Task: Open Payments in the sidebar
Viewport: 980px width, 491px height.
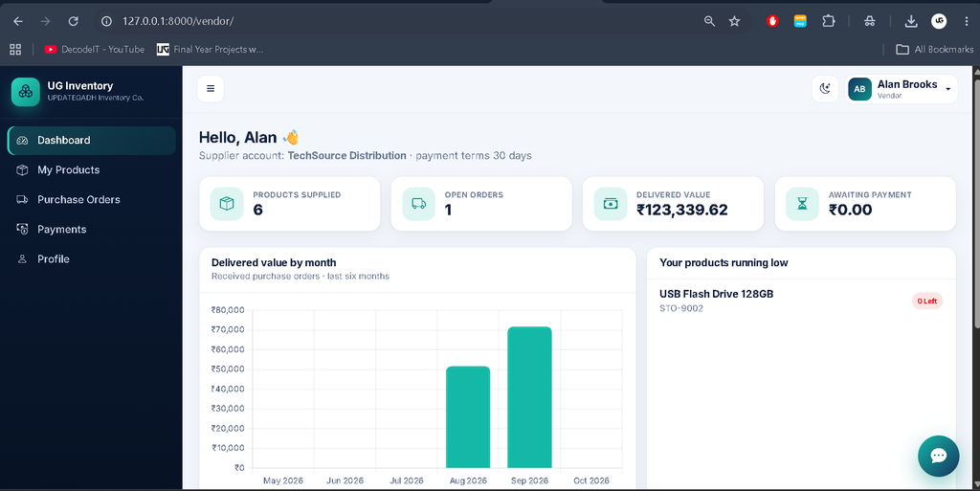Action: click(x=92, y=230)
